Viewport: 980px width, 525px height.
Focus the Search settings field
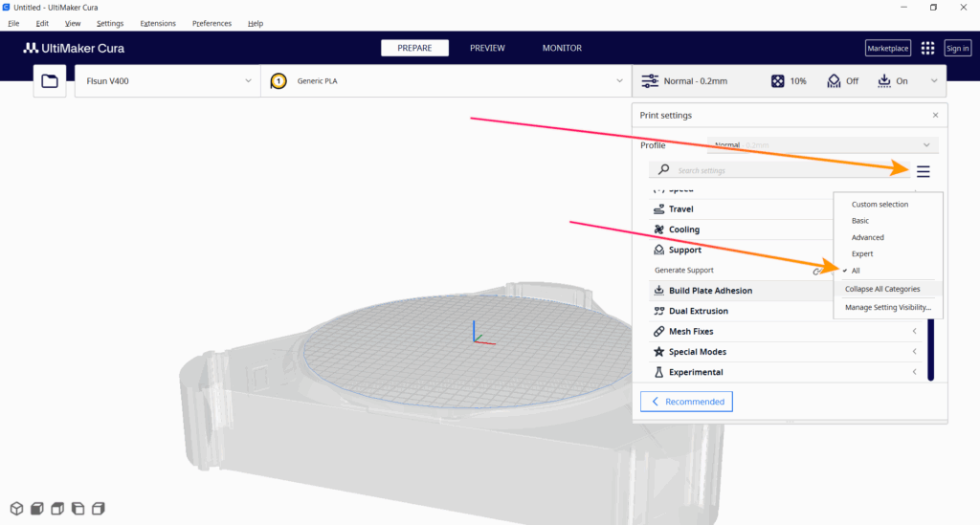[x=780, y=170]
